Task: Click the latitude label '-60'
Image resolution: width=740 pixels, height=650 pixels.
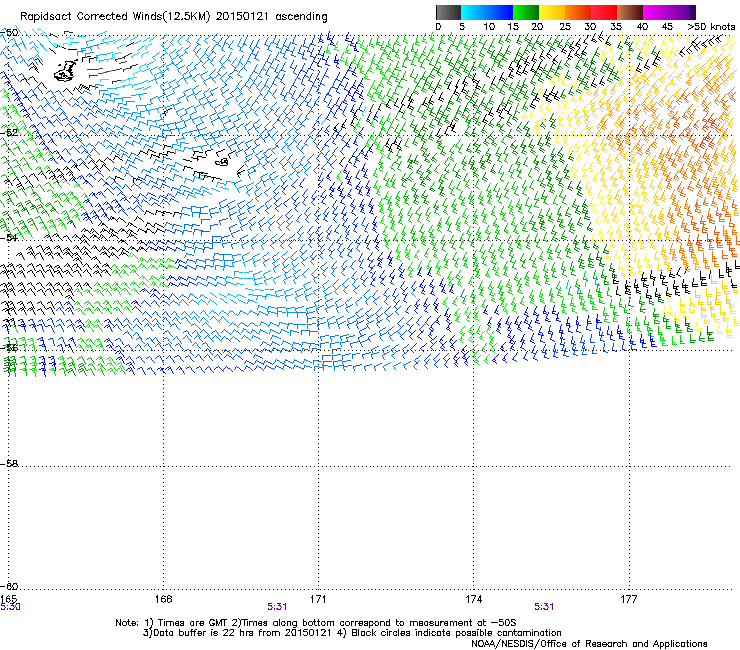Action: pos(9,586)
